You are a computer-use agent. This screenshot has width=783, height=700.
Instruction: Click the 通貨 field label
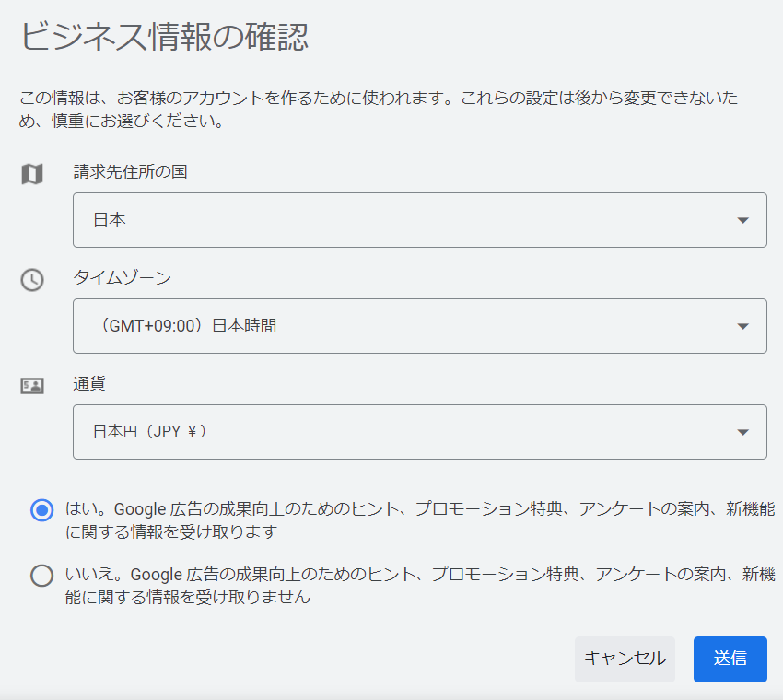[89, 383]
